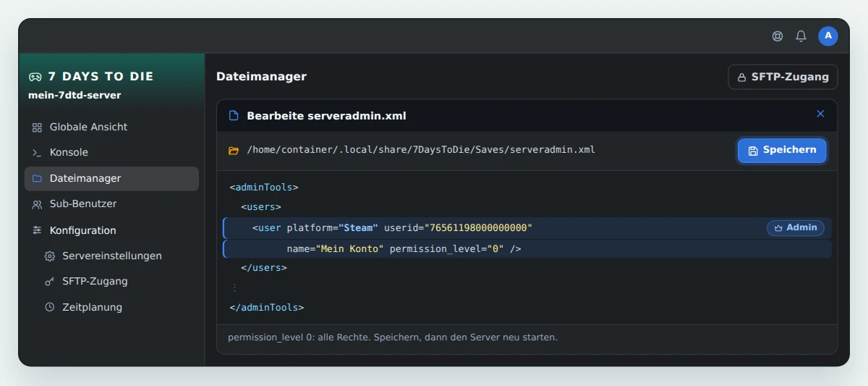
Task: Click the Konfiguration sliders icon
Action: [37, 230]
